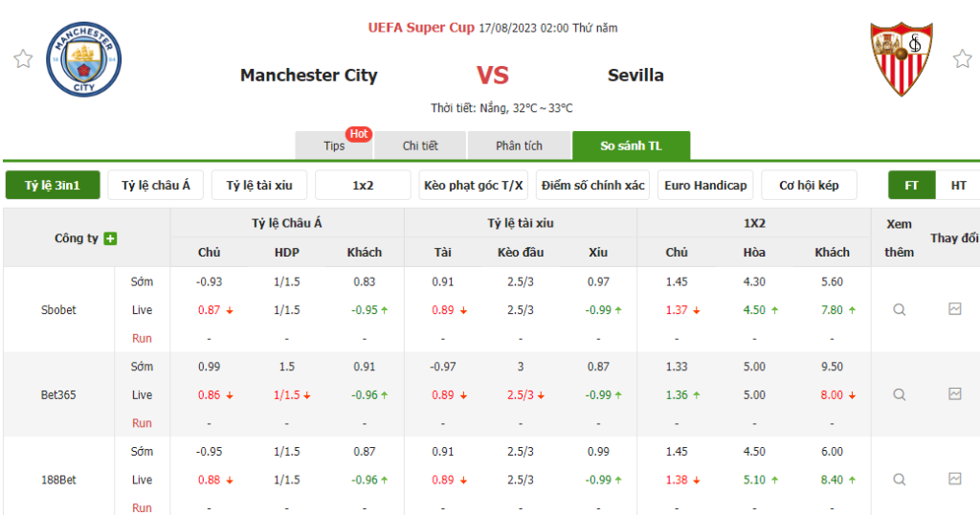Open the Chi tiết tab
This screenshot has height=515, width=980.
[x=420, y=146]
